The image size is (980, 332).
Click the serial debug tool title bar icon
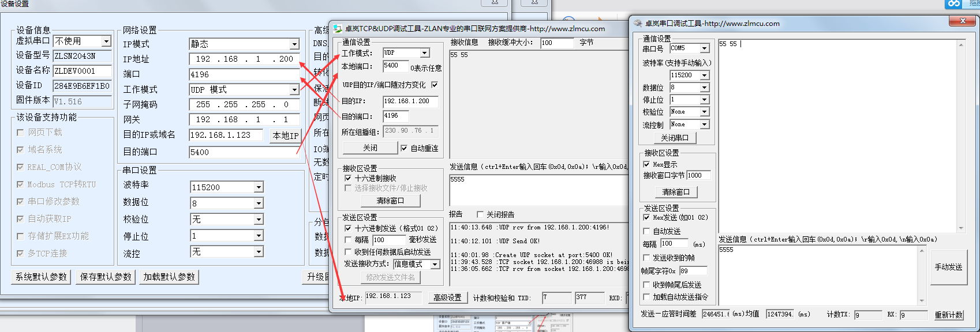[x=638, y=24]
